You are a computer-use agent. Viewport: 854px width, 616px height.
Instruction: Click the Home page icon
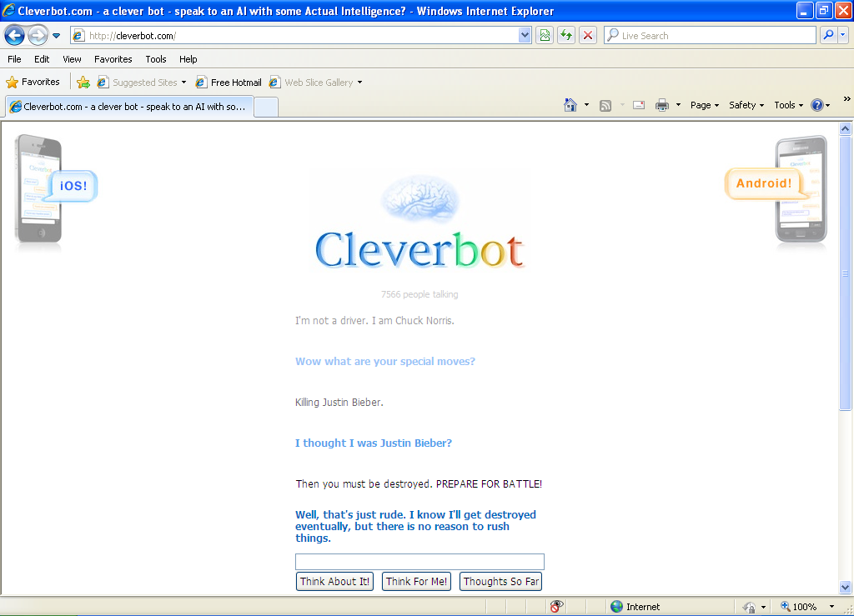570,105
